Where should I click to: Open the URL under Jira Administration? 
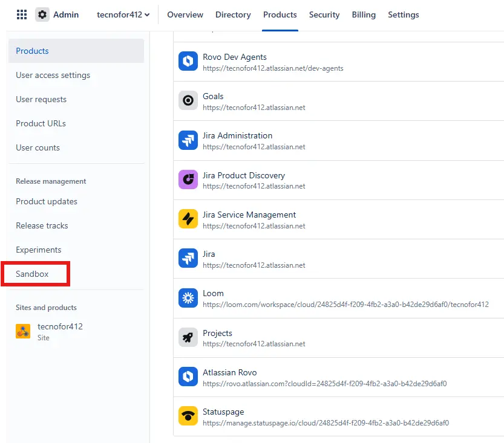[254, 147]
